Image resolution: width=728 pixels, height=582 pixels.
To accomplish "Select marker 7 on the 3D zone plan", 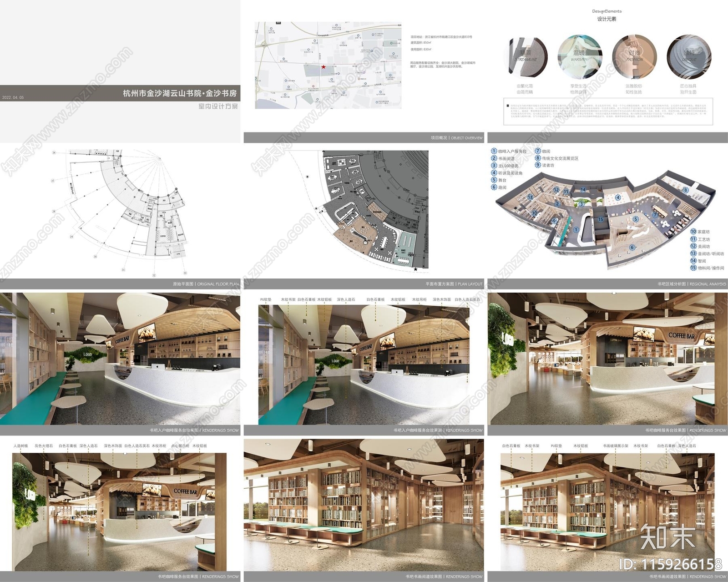I will [655, 215].
